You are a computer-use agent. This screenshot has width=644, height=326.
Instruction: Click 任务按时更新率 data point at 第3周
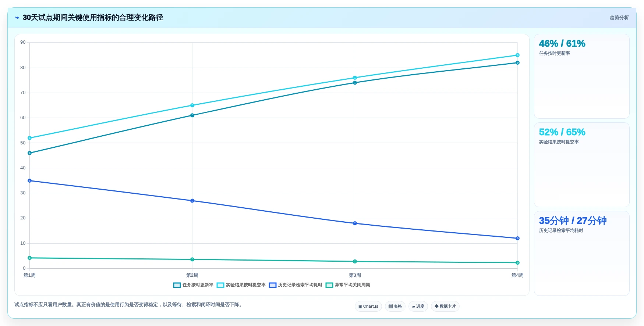355,83
